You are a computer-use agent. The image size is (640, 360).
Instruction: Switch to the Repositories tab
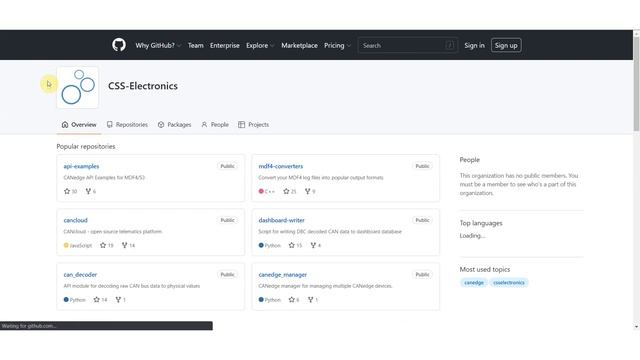(x=127, y=124)
